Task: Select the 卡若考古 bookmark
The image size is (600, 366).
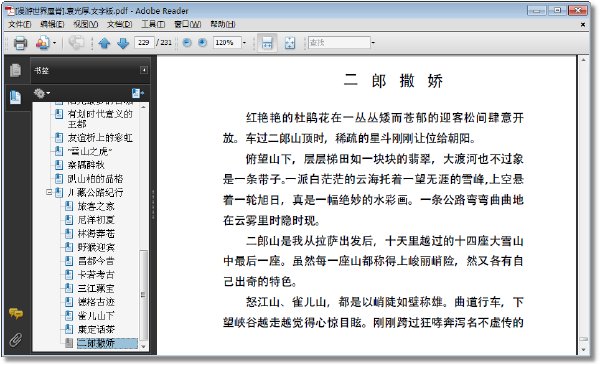Action: tap(96, 274)
